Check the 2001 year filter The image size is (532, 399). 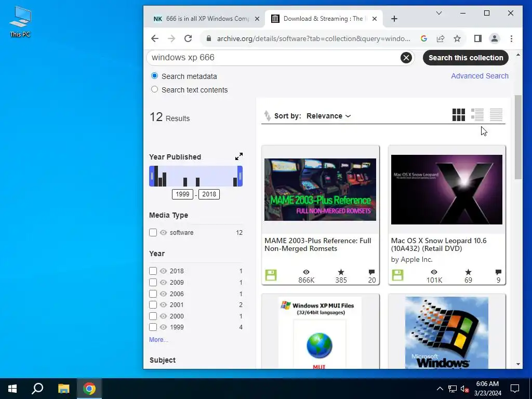tap(153, 304)
